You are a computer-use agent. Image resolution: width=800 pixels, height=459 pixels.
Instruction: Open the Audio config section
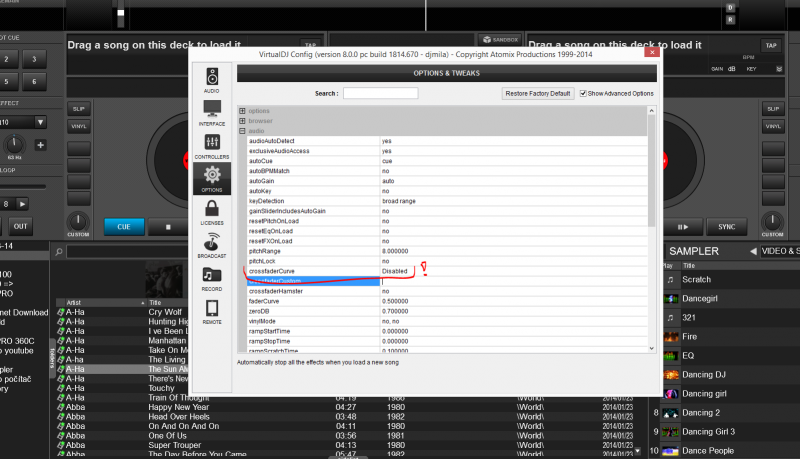point(212,80)
